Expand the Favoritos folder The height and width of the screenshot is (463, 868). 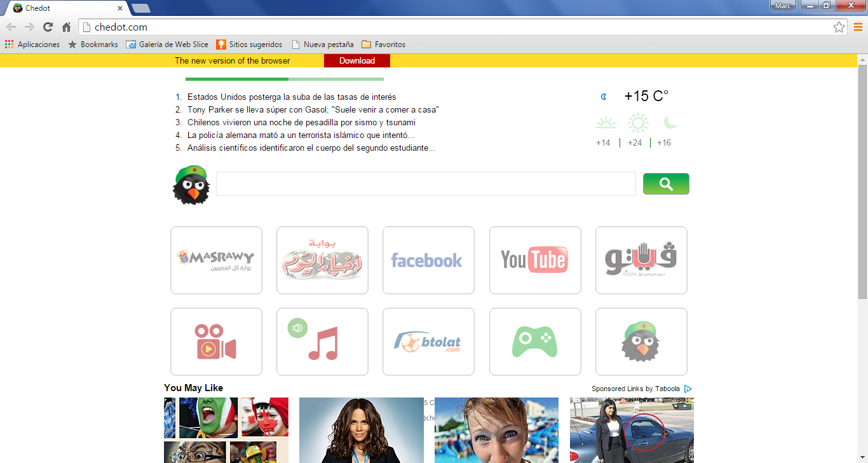tap(383, 44)
